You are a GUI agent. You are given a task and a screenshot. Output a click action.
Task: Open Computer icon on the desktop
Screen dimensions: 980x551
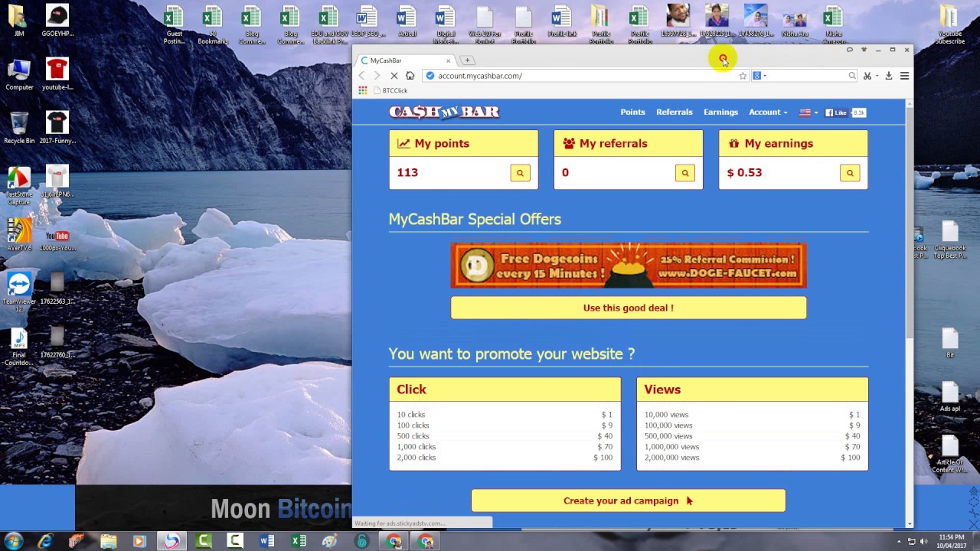coord(19,74)
